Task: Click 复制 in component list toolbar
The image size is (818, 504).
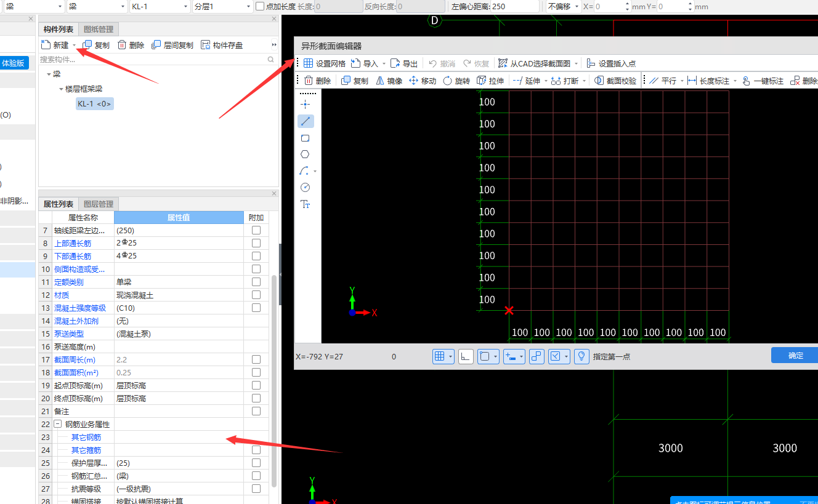Action: tap(96, 45)
